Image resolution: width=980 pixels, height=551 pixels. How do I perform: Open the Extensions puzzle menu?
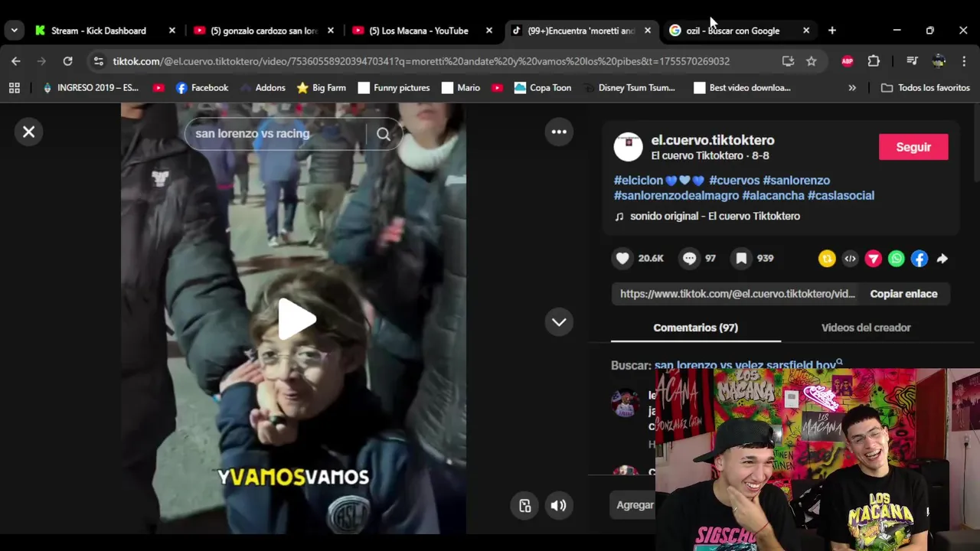[874, 61]
